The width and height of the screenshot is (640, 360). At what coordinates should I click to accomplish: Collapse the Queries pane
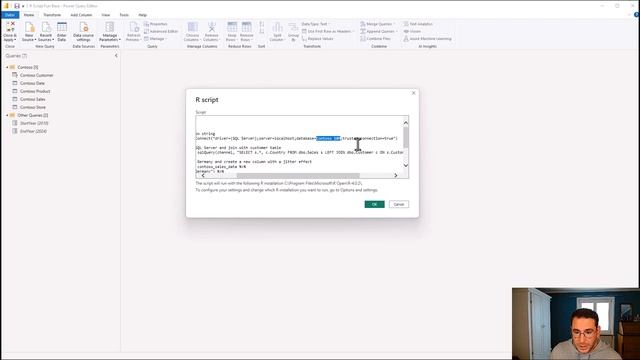pyautogui.click(x=116, y=56)
